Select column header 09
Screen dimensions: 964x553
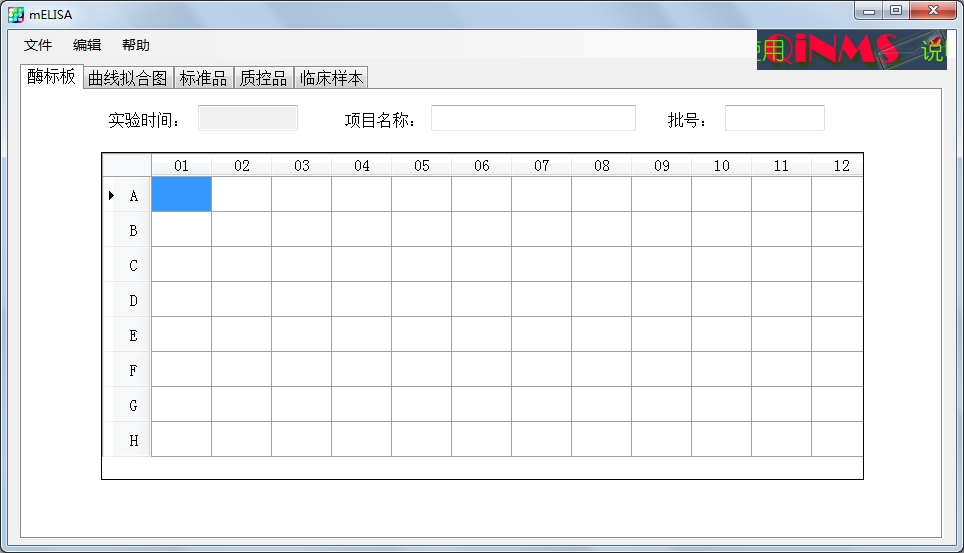[x=662, y=165]
